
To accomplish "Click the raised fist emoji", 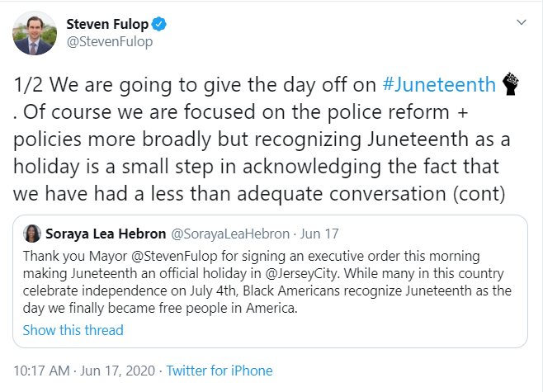I will click(512, 85).
